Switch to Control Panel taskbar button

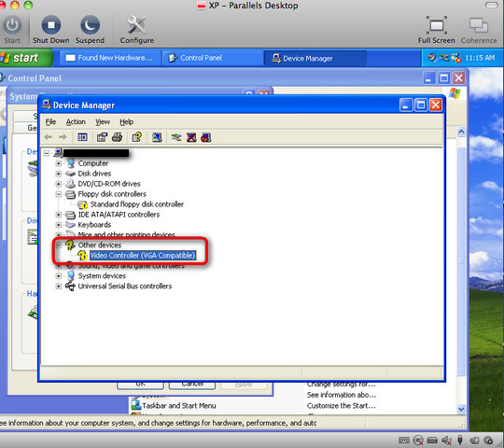click(x=212, y=58)
